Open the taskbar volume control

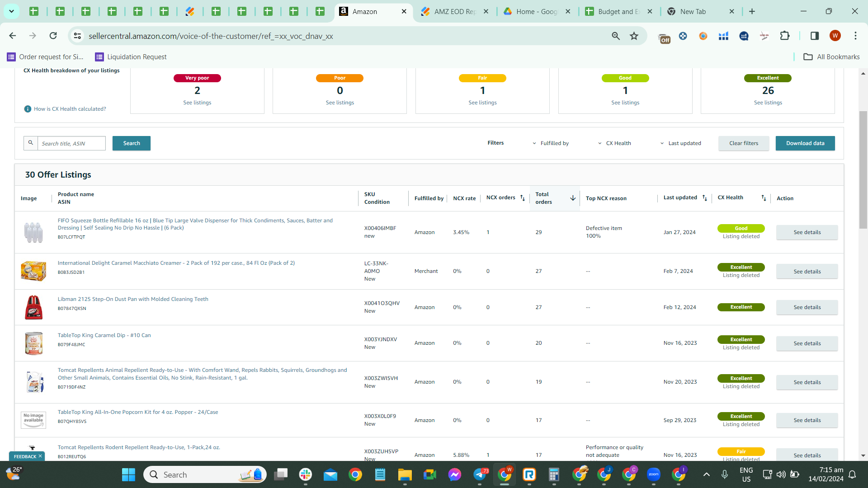tap(781, 474)
